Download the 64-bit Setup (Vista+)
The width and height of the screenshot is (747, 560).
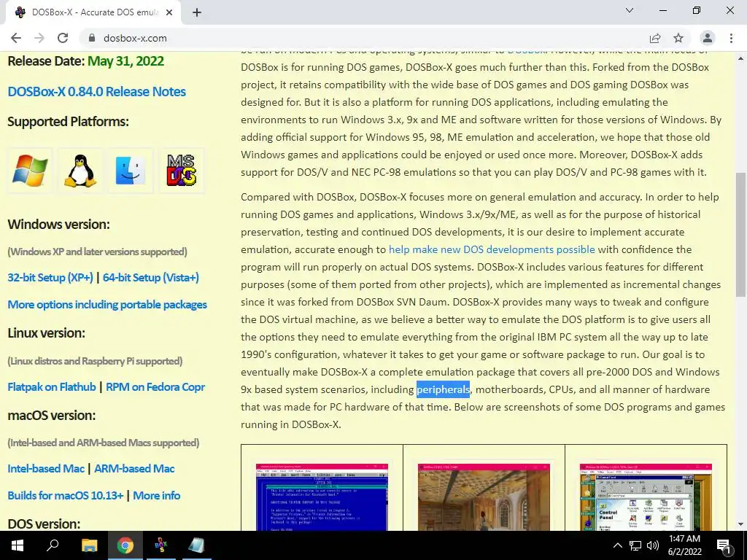[151, 277]
